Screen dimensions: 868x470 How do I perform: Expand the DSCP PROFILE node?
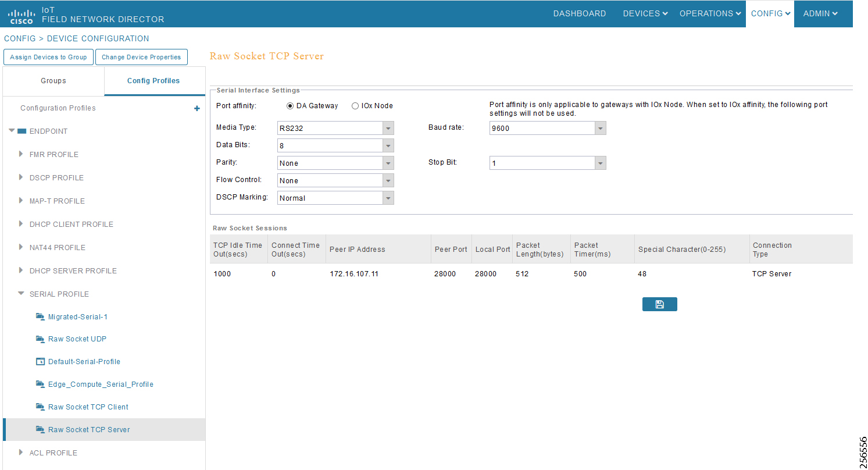pyautogui.click(x=21, y=177)
